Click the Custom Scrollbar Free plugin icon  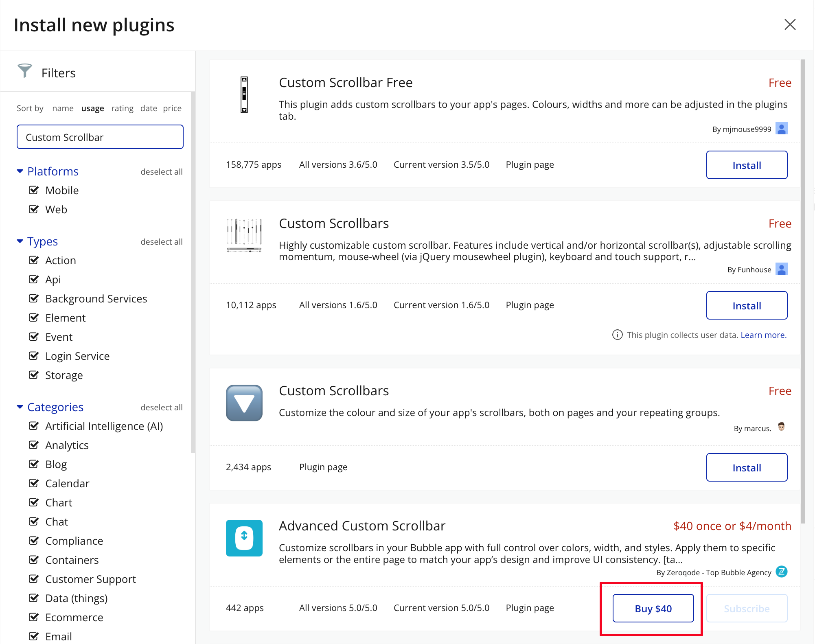[x=244, y=95]
